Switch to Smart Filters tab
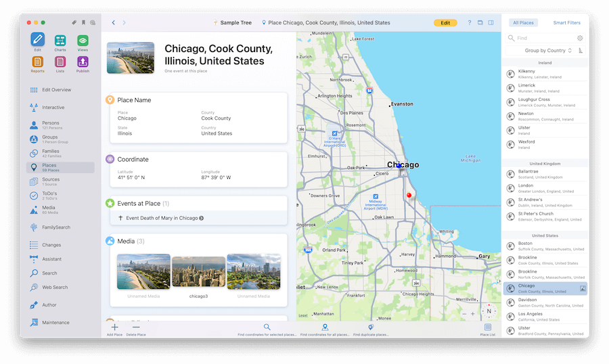The height and width of the screenshot is (364, 609). click(566, 23)
